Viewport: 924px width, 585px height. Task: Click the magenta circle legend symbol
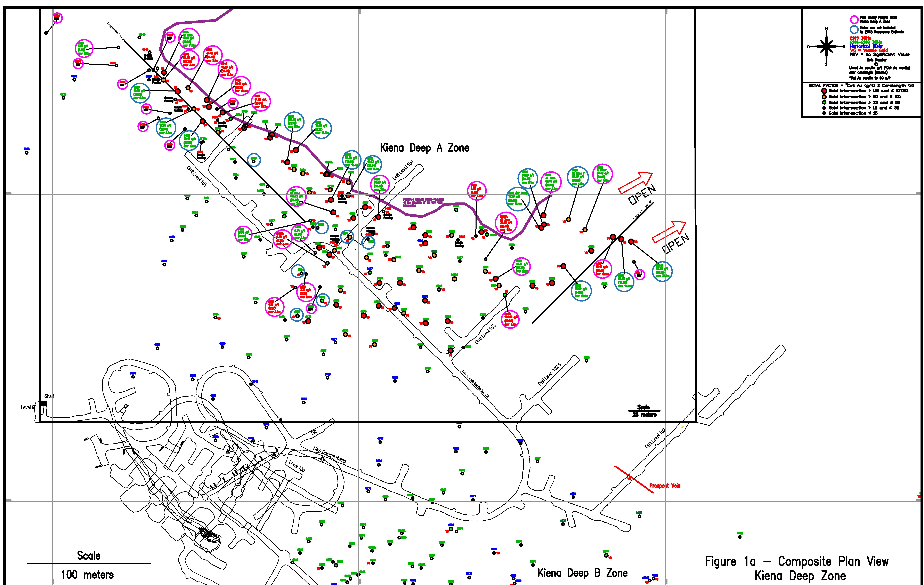[854, 20]
